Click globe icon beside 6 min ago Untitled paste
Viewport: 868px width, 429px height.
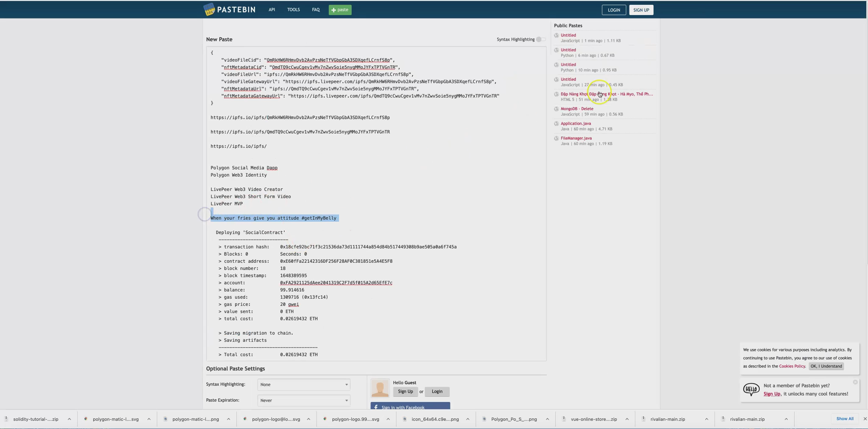(x=556, y=50)
